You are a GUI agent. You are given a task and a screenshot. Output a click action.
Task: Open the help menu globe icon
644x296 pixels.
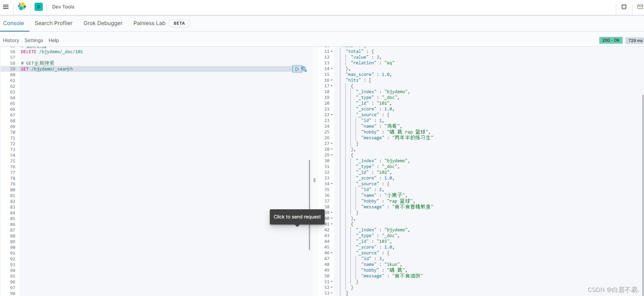tap(624, 7)
